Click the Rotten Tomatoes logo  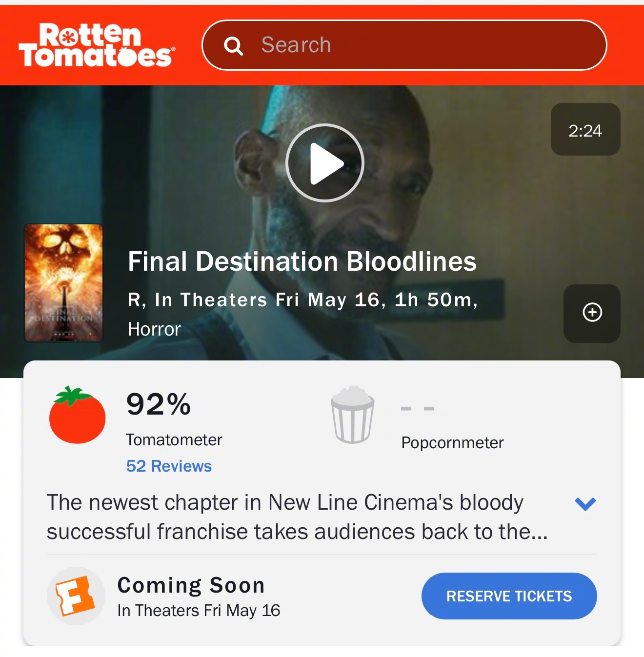pyautogui.click(x=97, y=45)
